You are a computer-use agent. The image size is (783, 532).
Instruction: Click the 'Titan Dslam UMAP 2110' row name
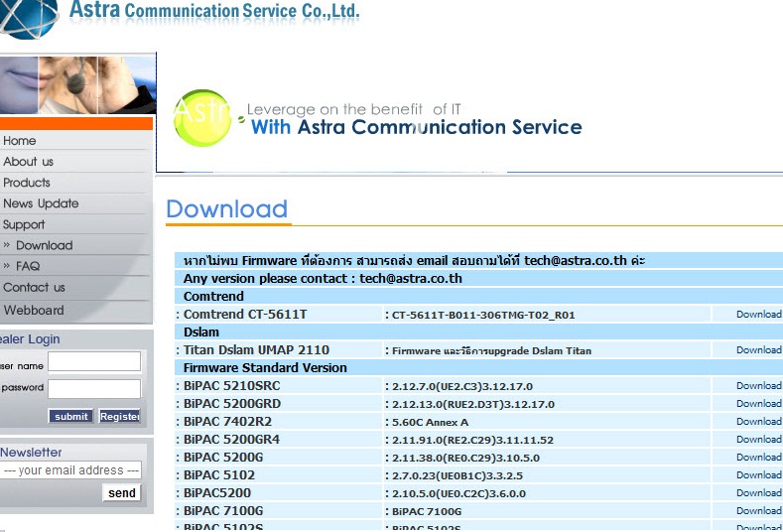pyautogui.click(x=256, y=350)
